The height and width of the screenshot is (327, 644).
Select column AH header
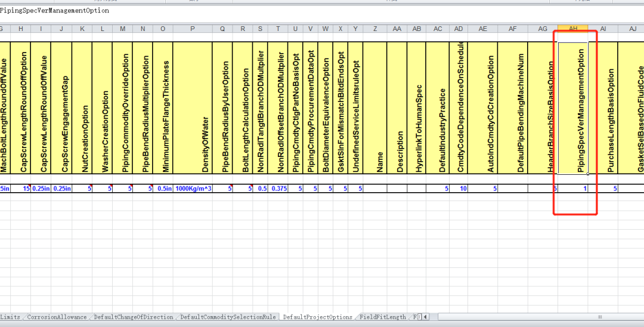573,29
